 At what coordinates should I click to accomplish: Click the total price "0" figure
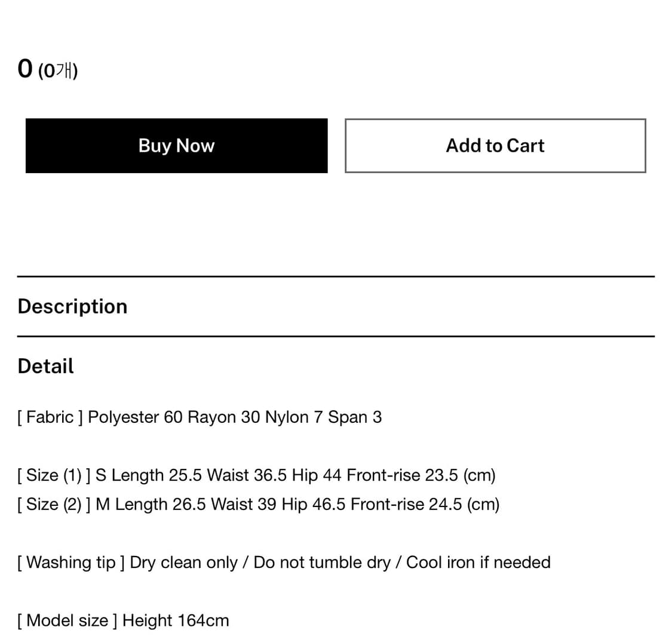24,69
